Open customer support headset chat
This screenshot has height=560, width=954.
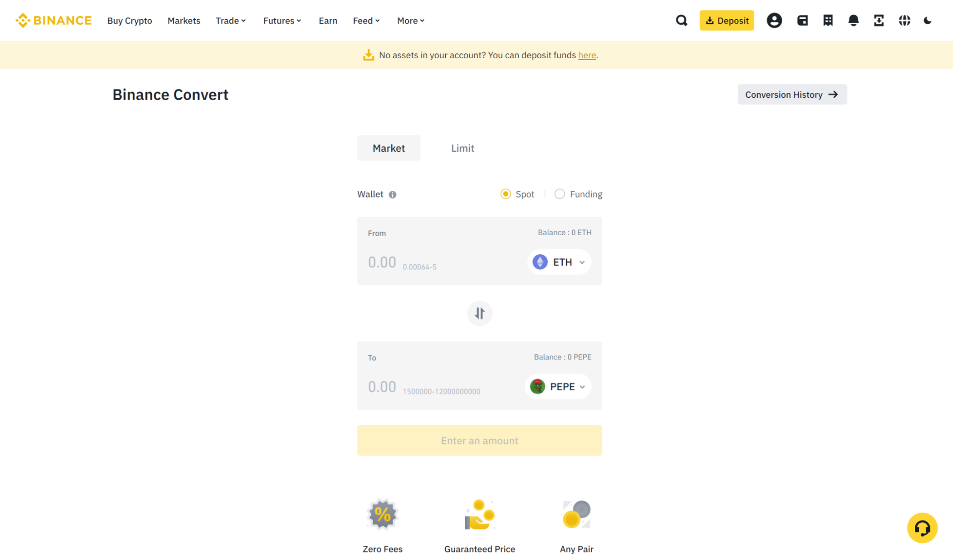tap(922, 528)
